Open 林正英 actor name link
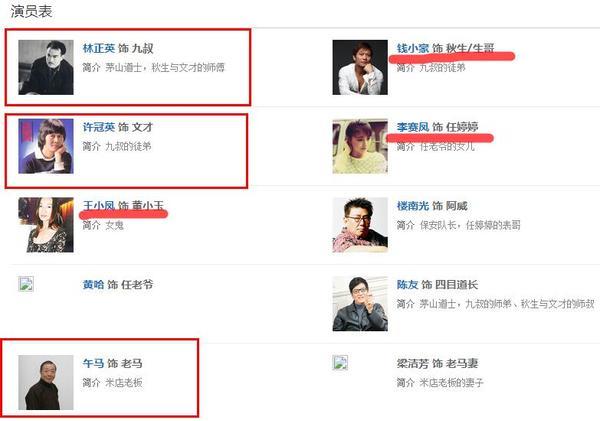 (x=99, y=48)
